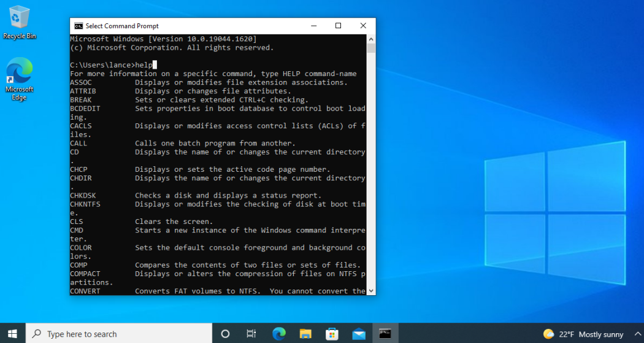Click the Command Prompt title bar icon
The height and width of the screenshot is (343, 644).
[79, 26]
